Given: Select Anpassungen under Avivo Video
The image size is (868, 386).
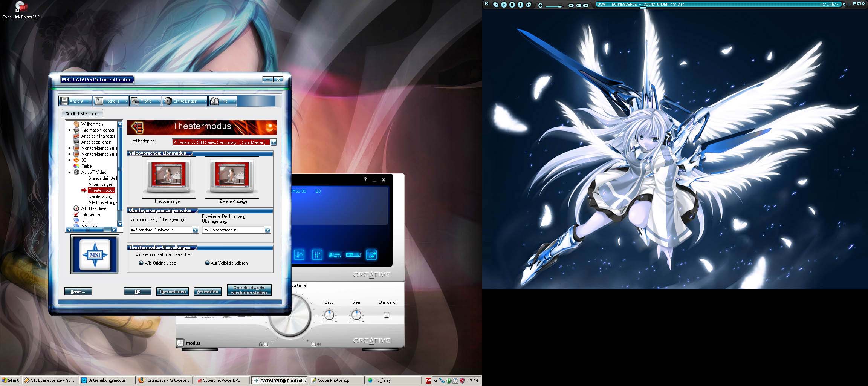Looking at the screenshot, I should coord(101,184).
